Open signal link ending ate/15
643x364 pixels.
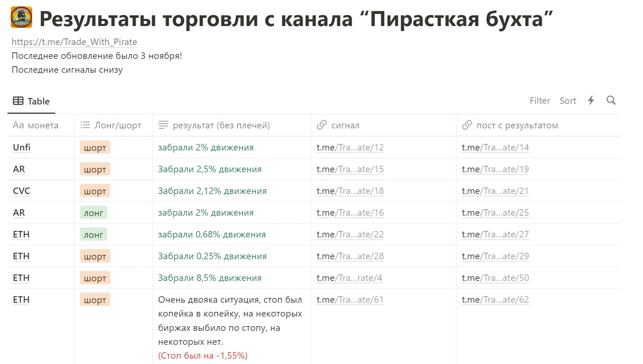tap(350, 169)
